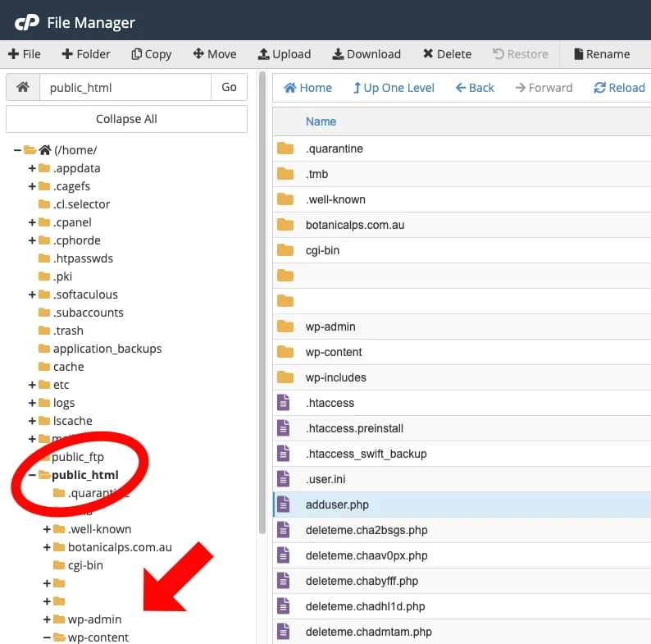Select the adduser.php file row
Image resolution: width=651 pixels, height=644 pixels.
tap(462, 505)
